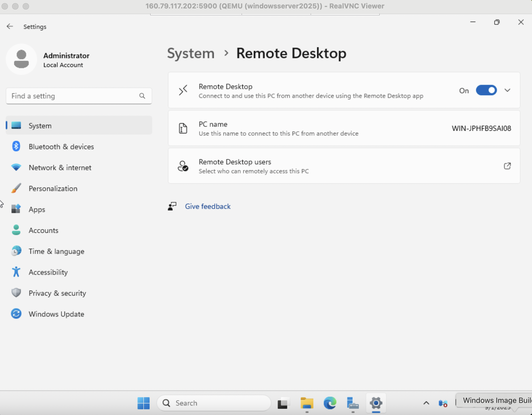Open File Explorer from the taskbar
The image size is (532, 415).
point(307,403)
